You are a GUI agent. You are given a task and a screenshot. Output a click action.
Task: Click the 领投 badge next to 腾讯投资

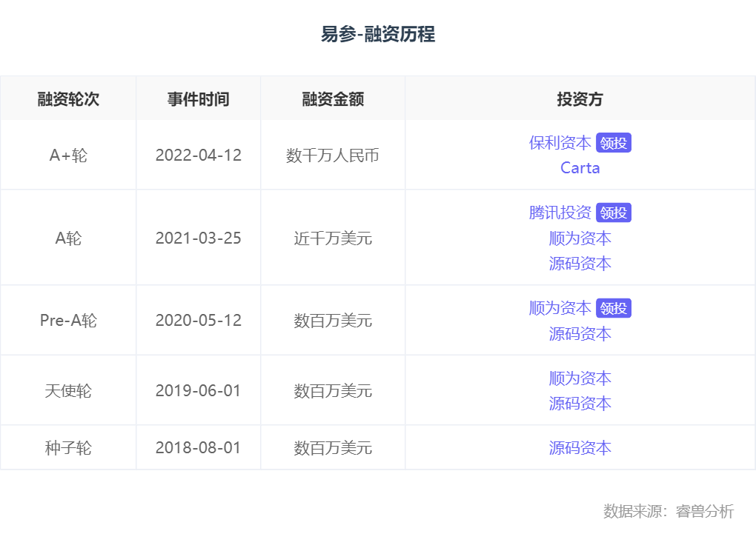click(x=613, y=213)
